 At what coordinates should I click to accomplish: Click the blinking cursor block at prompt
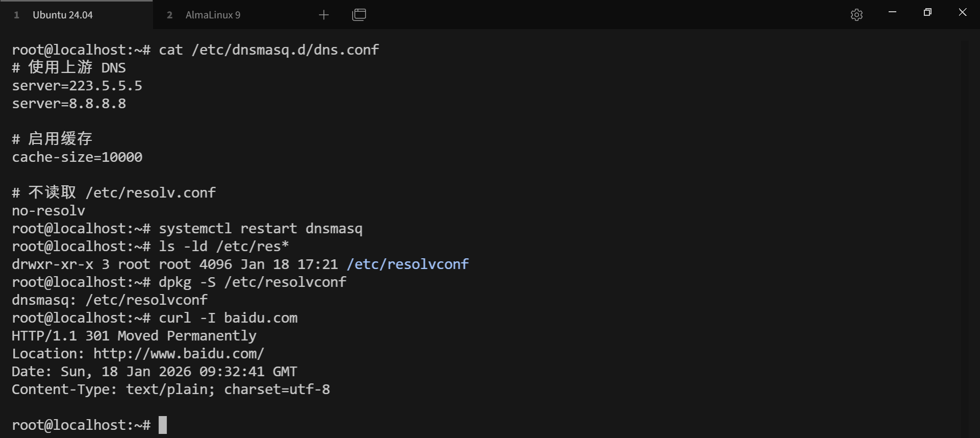click(162, 425)
